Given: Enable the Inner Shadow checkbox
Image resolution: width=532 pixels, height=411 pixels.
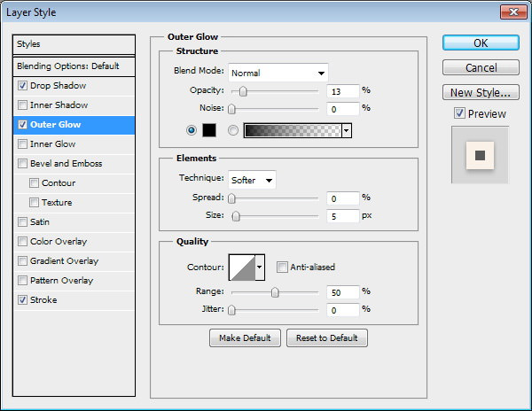Looking at the screenshot, I should tap(22, 105).
